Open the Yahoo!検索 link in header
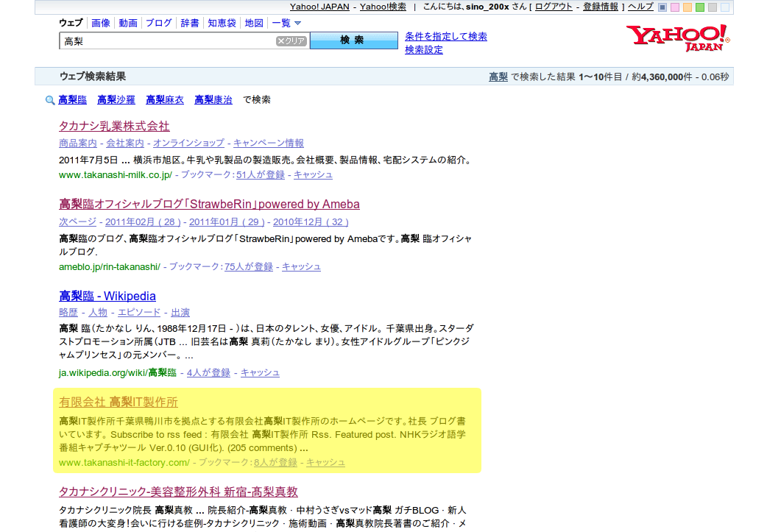 click(383, 7)
